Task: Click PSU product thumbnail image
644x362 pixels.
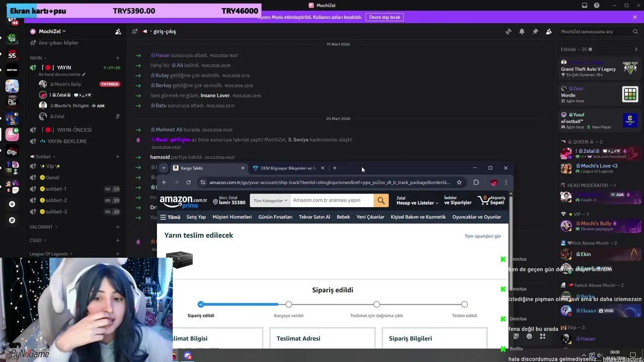Action: pyautogui.click(x=179, y=259)
